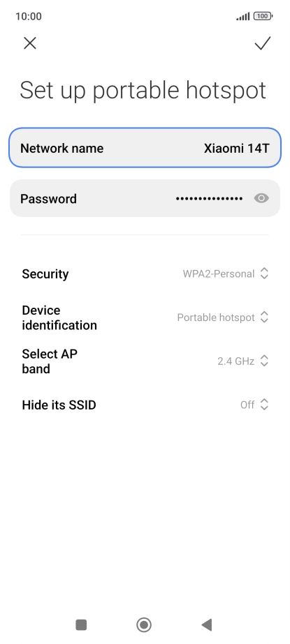Focus the Password input field dots
This screenshot has width=290, height=644.
[209, 199]
